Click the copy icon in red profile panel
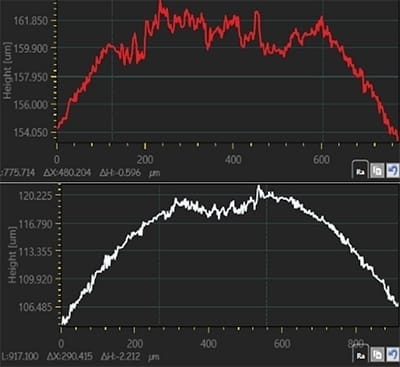The image size is (400, 367). 377,171
